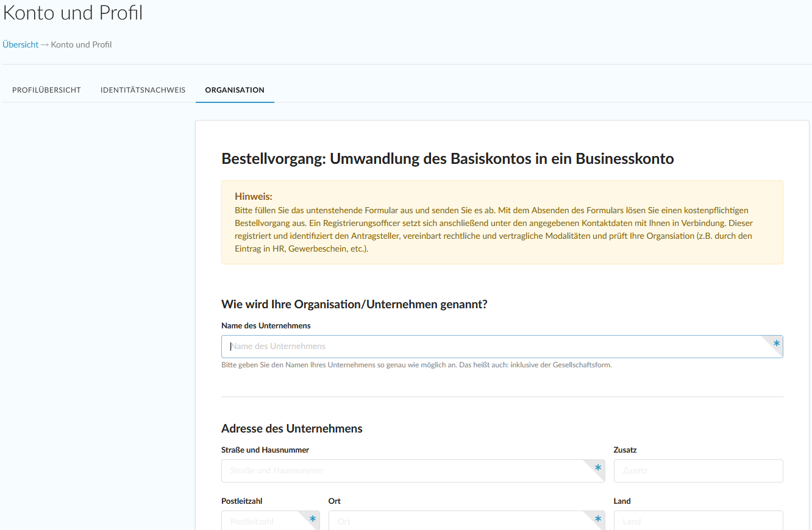Viewport: 812px width, 530px height.
Task: Click the 'Konto und Profil' breadcrumb text
Action: click(x=81, y=44)
